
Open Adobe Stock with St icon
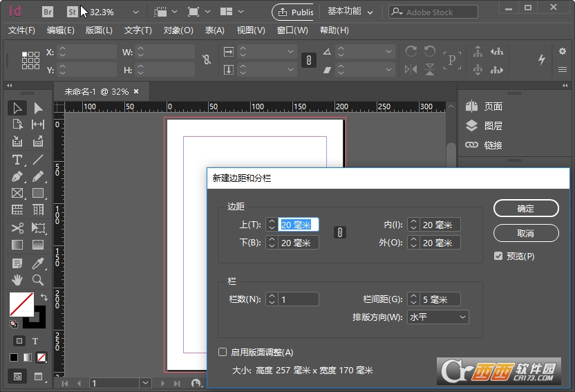pyautogui.click(x=73, y=12)
